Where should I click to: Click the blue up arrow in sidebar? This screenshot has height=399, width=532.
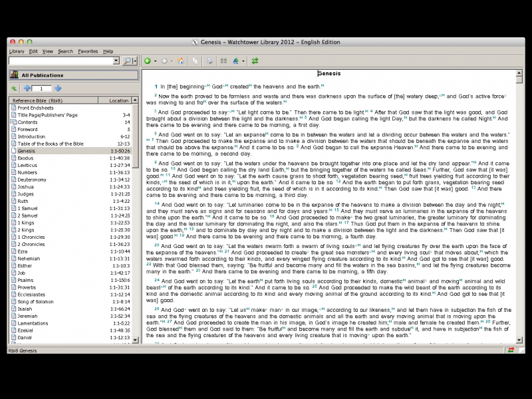click(27, 88)
